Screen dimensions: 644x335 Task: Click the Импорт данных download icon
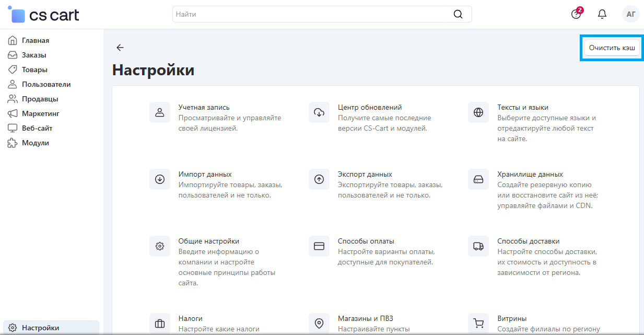tap(160, 179)
